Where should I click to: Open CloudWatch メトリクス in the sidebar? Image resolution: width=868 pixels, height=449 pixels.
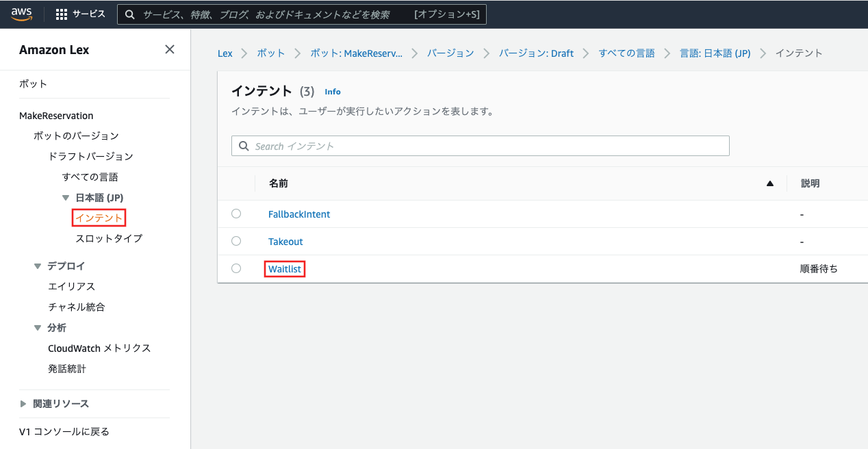99,348
